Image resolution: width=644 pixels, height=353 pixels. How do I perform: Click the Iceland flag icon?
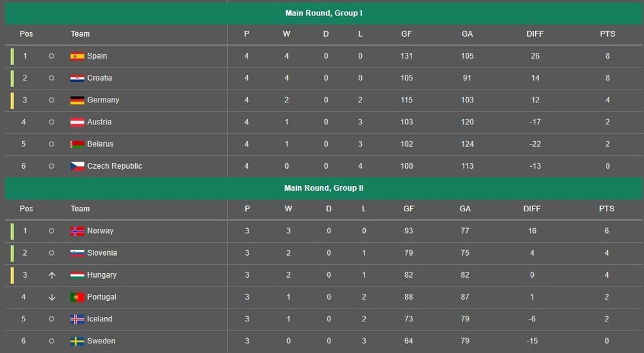coord(77,320)
